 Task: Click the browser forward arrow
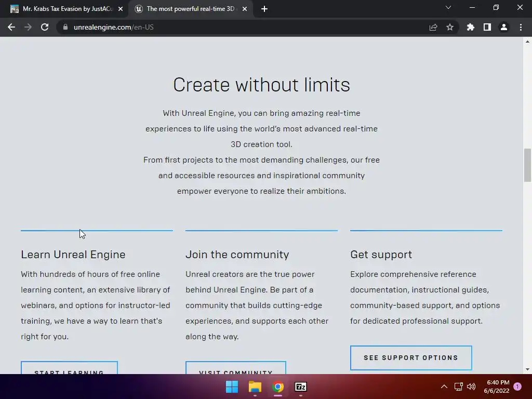point(28,27)
